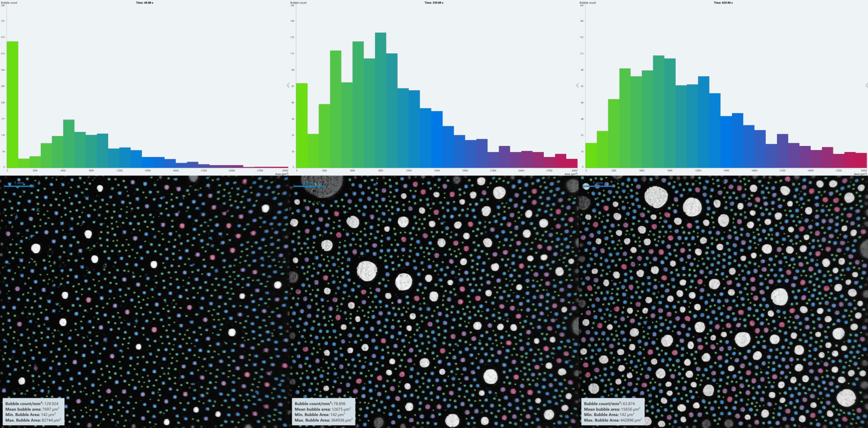Click the 1 mm scale bar on the first bubble image
Screen dimensions: 868x428
[x=19, y=186]
